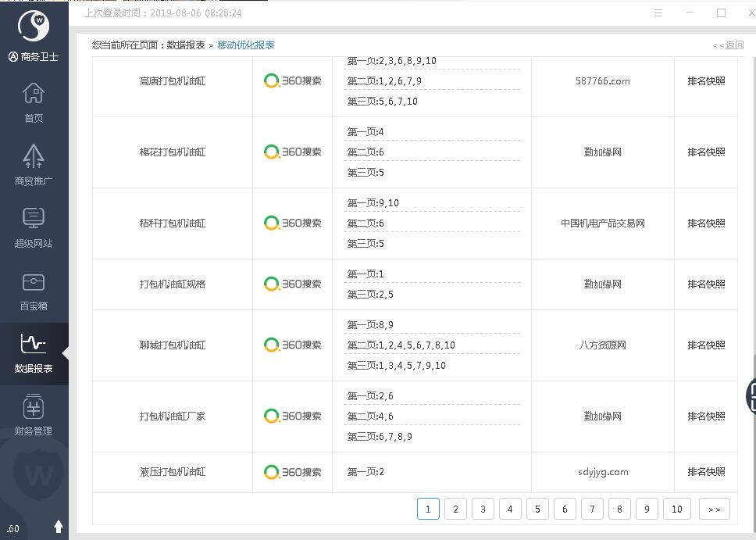Click the 数据报表 breadcrumb link
Viewport: 756px width, 540px height.
[x=186, y=45]
